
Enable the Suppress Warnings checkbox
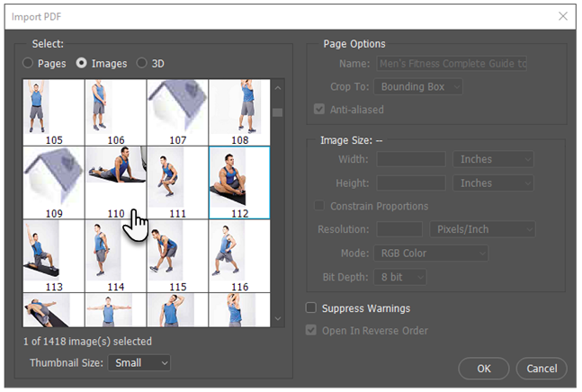313,308
